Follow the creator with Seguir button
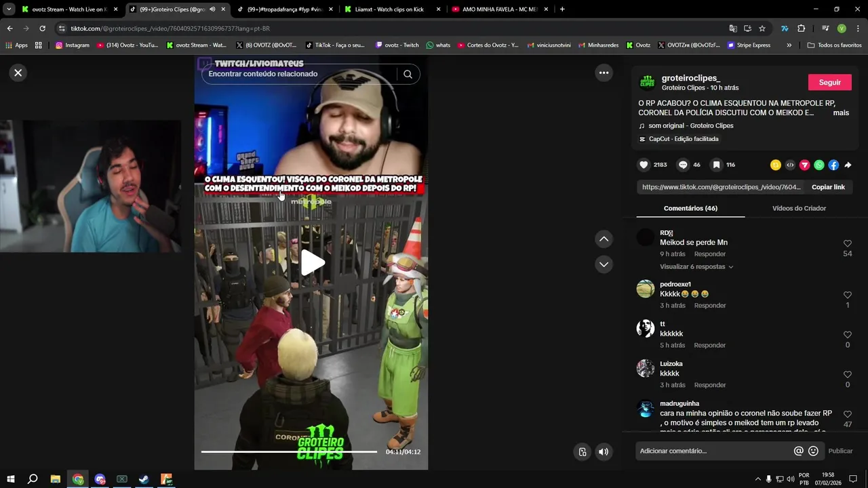868x488 pixels. pyautogui.click(x=829, y=82)
